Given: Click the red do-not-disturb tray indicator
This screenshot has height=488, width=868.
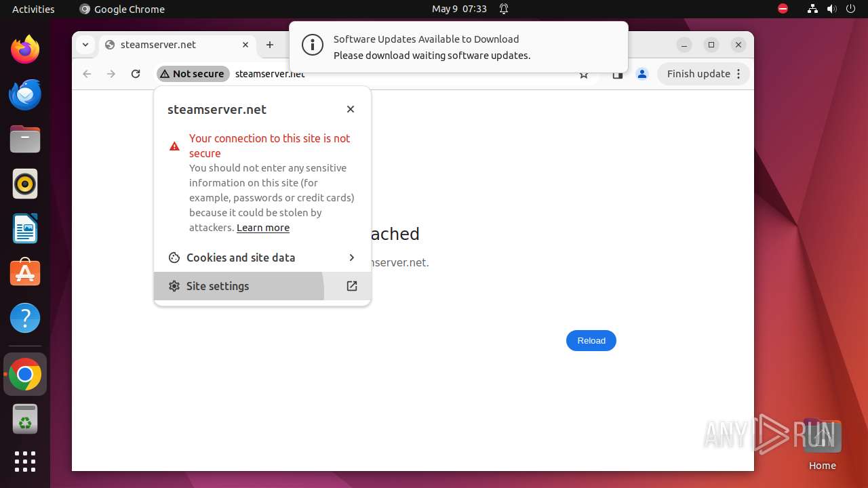Looking at the screenshot, I should [783, 9].
